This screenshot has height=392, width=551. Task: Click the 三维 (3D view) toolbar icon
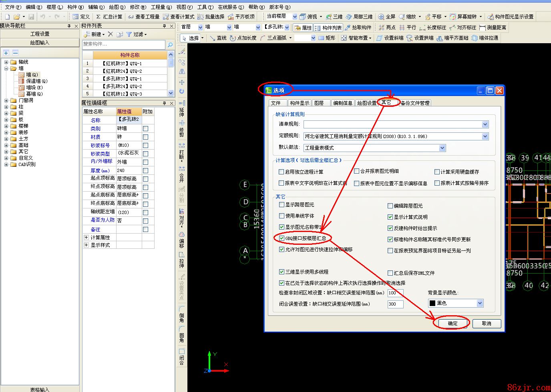coord(334,17)
